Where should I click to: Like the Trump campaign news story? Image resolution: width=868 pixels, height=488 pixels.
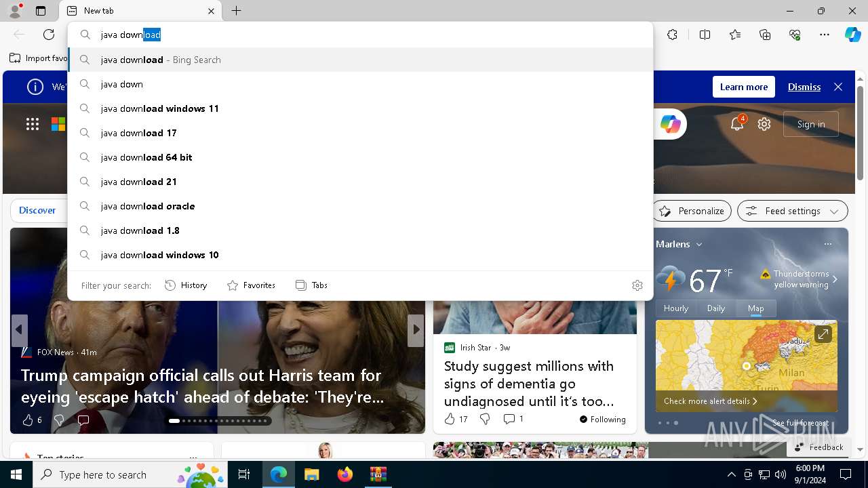tap(28, 420)
